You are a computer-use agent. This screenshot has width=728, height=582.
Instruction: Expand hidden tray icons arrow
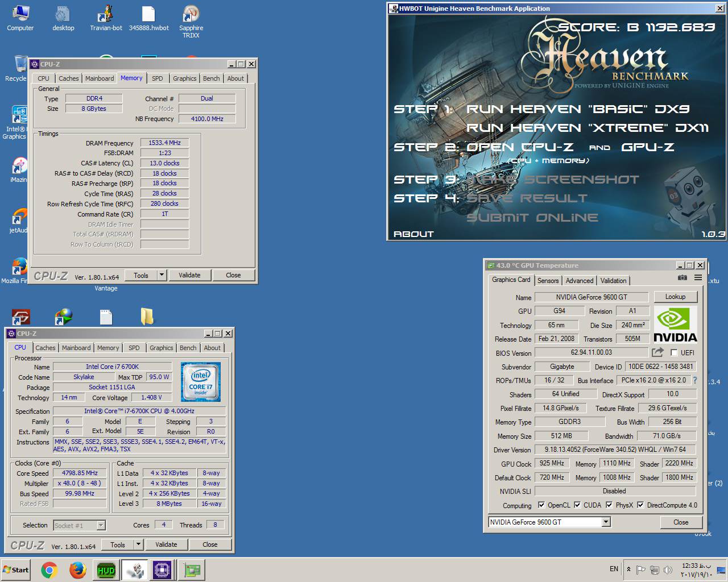628,569
